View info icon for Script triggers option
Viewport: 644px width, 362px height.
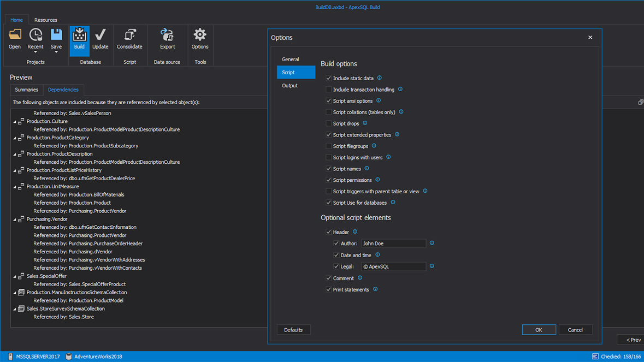point(425,191)
